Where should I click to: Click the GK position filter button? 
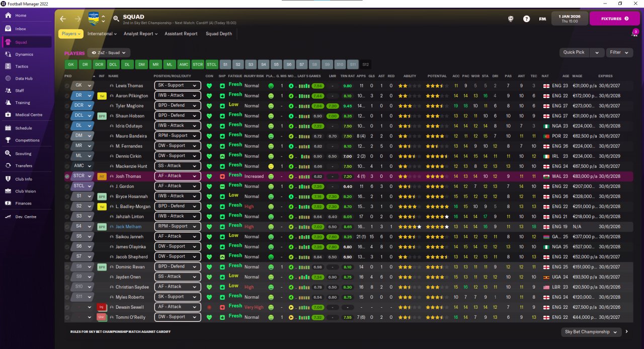click(x=71, y=64)
